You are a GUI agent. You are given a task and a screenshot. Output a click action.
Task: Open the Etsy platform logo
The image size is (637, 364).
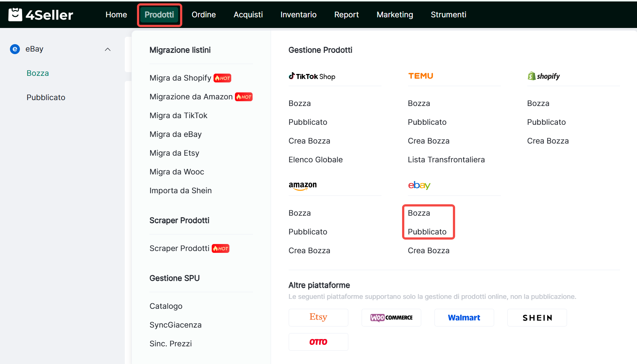(318, 317)
